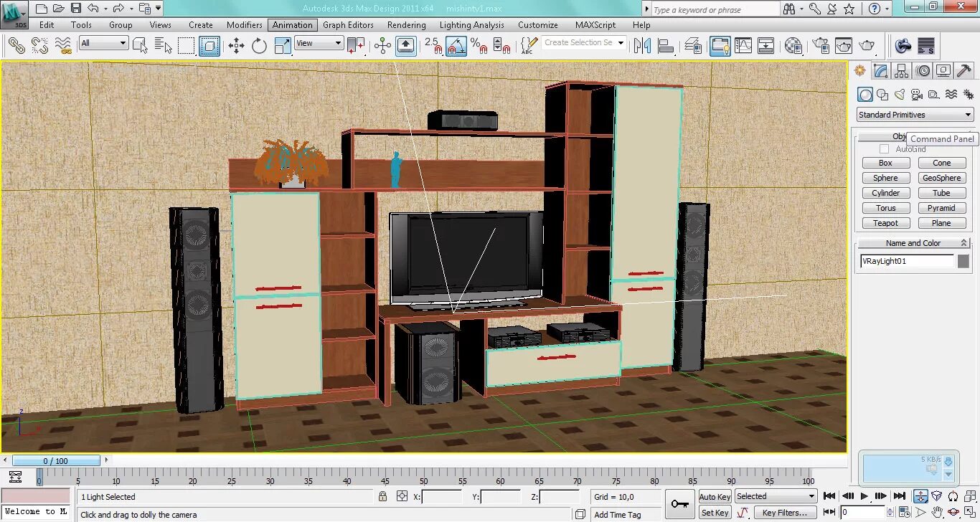This screenshot has width=980, height=522.
Task: Click the Unlink Selection tool
Action: [39, 46]
